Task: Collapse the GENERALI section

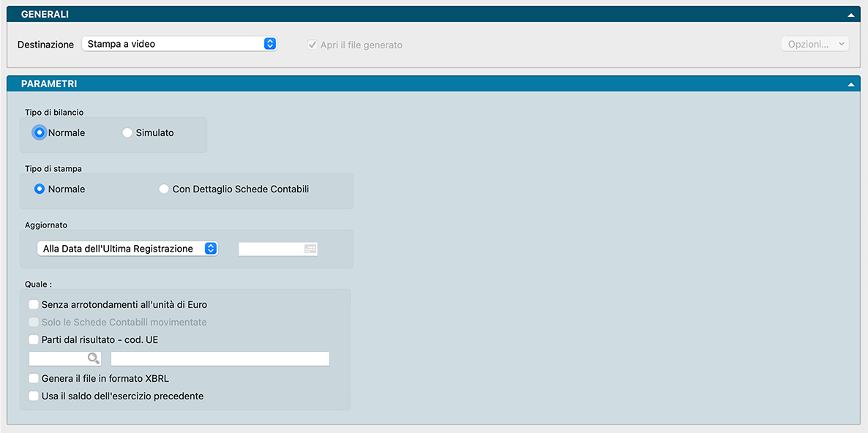Action: pyautogui.click(x=850, y=15)
